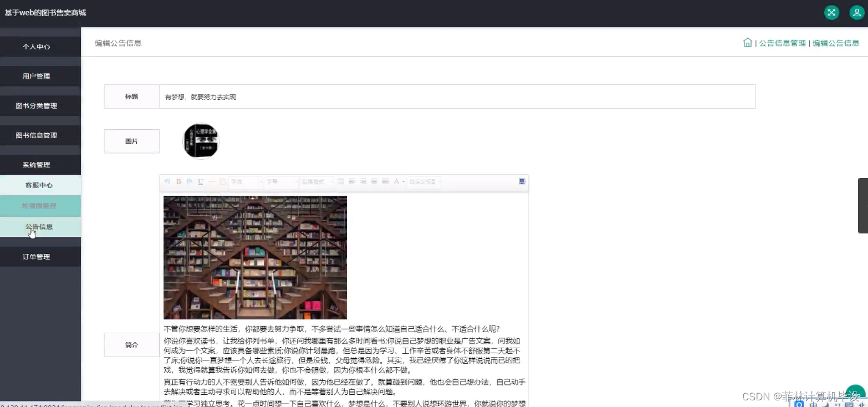Viewport: 868px width, 407px height.
Task: Toggle underline formatting in the editor
Action: pyautogui.click(x=200, y=182)
